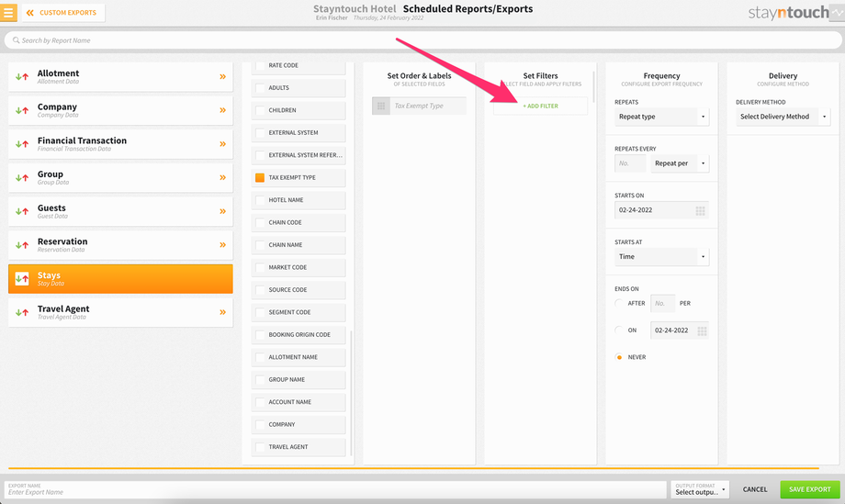Uncheck the Tax Exempt Type field
The width and height of the screenshot is (845, 504).
click(x=260, y=178)
